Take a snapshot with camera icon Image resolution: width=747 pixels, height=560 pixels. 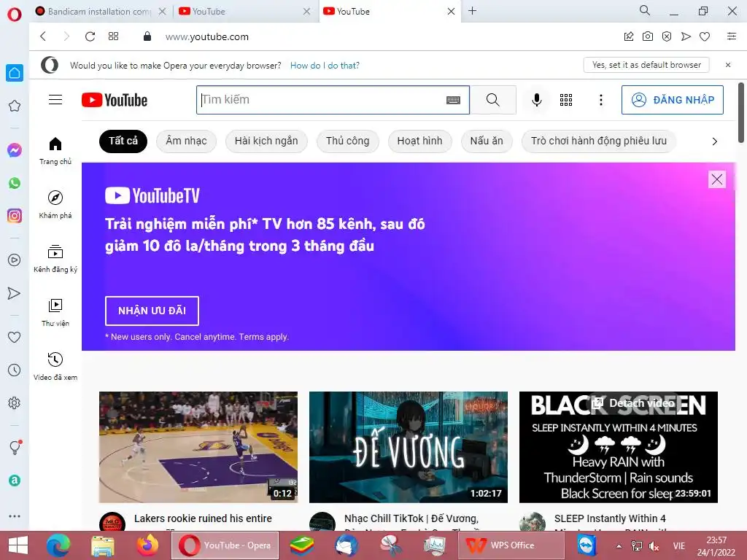click(x=648, y=36)
